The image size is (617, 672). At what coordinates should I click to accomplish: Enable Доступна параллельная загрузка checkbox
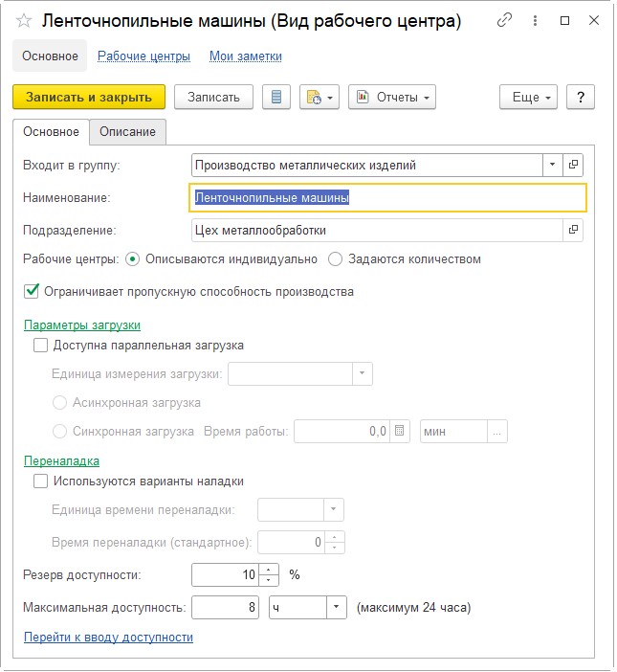pos(41,346)
